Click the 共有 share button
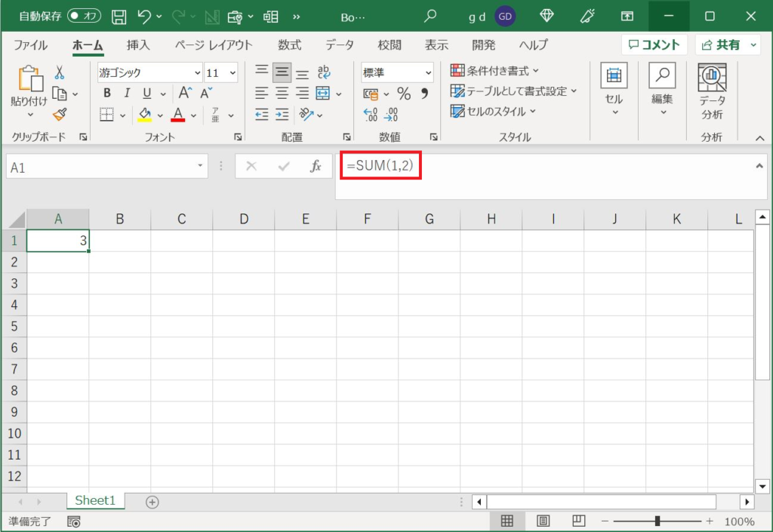The height and width of the screenshot is (532, 773). click(x=727, y=45)
